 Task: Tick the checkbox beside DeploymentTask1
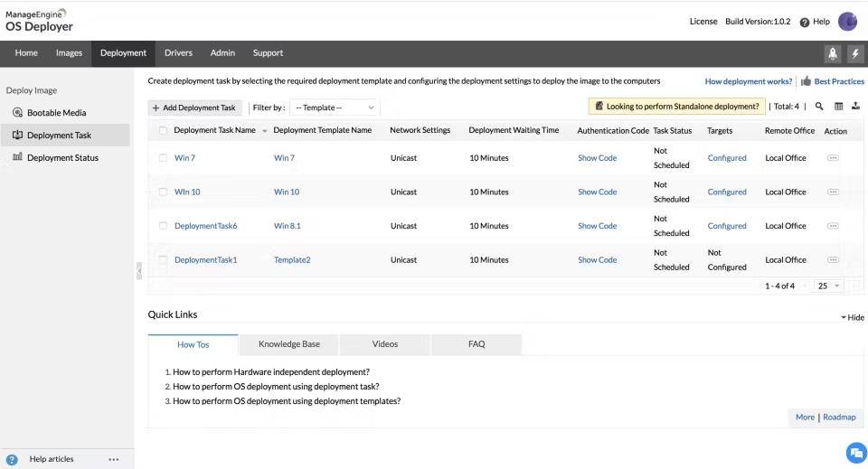[x=163, y=260]
